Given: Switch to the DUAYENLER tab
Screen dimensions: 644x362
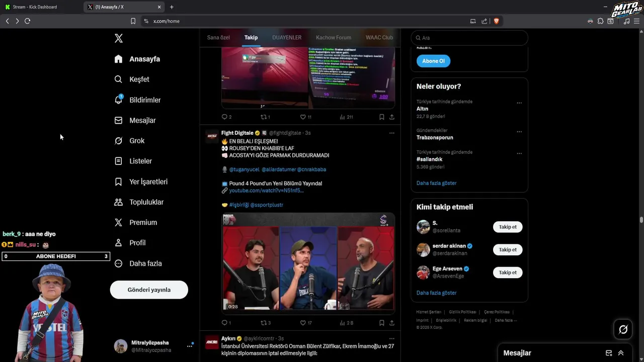Looking at the screenshot, I should [287, 38].
